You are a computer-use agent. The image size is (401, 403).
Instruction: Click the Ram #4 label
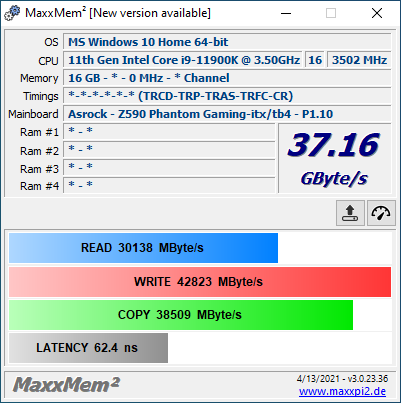(39, 186)
